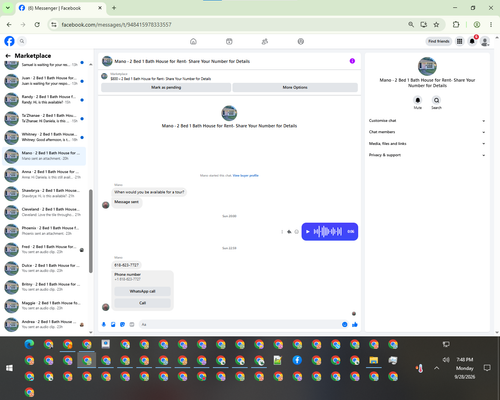Image resolution: width=500 pixels, height=400 pixels.
Task: Open Juan's 2 Bed 1 Bath conversation
Action: click(x=44, y=81)
